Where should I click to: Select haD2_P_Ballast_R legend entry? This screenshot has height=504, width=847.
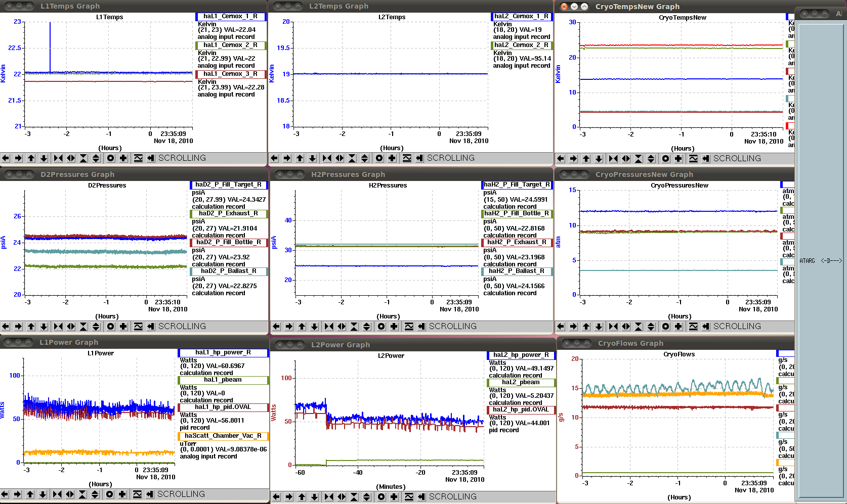coord(229,271)
